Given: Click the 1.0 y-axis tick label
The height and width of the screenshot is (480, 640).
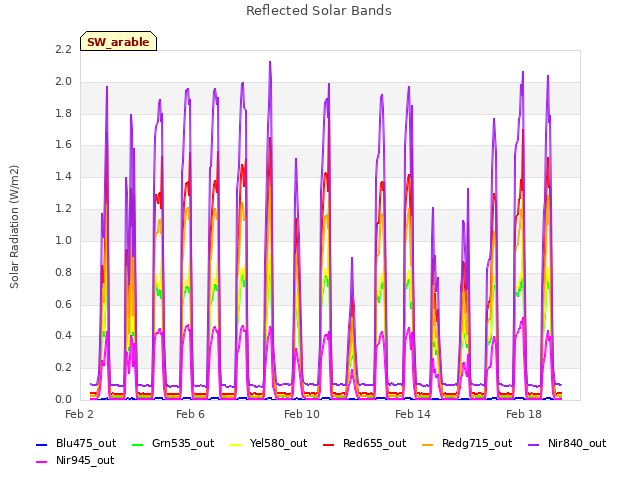Looking at the screenshot, I should tap(63, 240).
